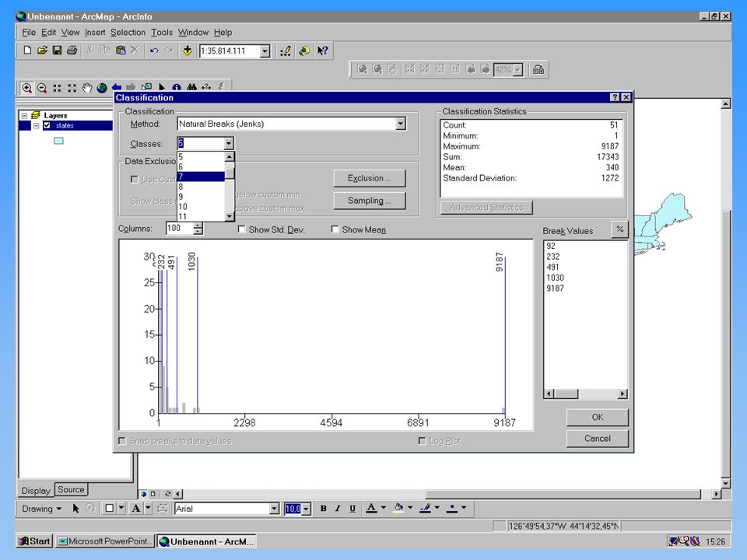Click the Focus Data Frame layout icon
The height and width of the screenshot is (560, 747).
click(538, 69)
